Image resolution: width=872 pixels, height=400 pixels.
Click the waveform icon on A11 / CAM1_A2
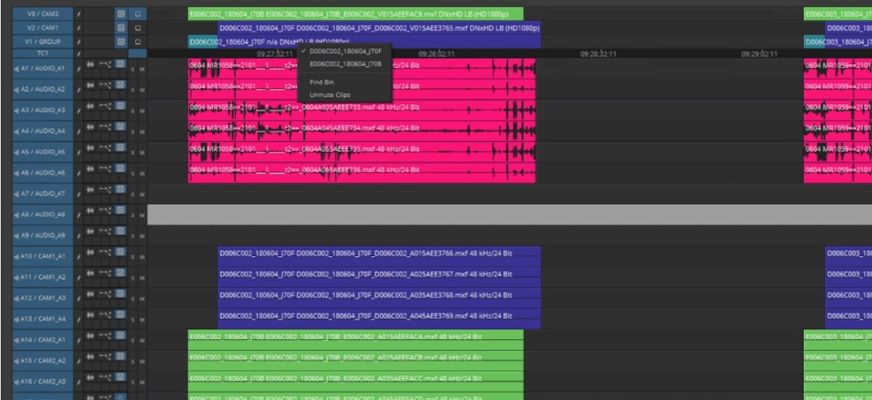pos(91,277)
